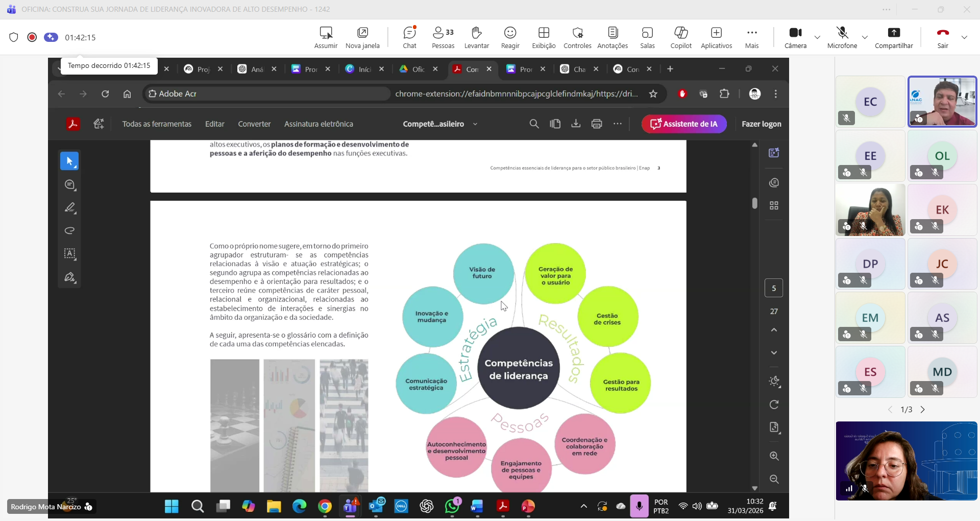Expand the Câmera options arrow
The image size is (980, 521).
point(817,37)
